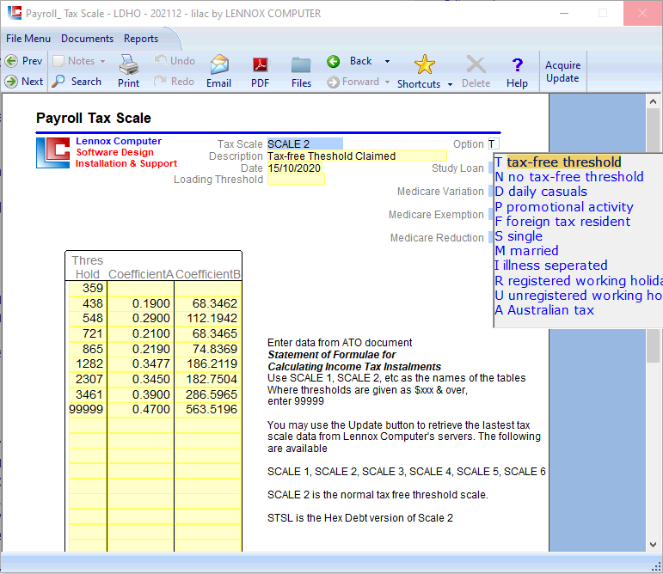This screenshot has width=663, height=574.
Task: Click the Search magnifier
Action: click(x=58, y=81)
